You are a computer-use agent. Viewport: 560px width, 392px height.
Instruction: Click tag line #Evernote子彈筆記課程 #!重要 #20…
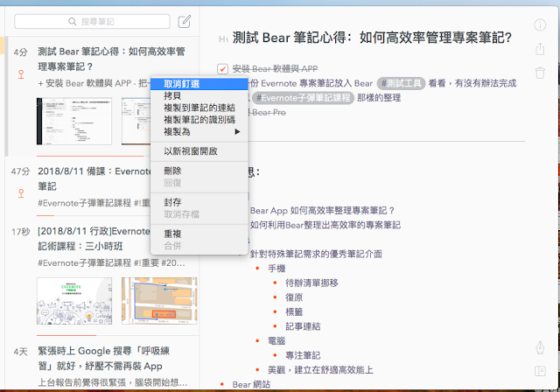[x=111, y=263]
